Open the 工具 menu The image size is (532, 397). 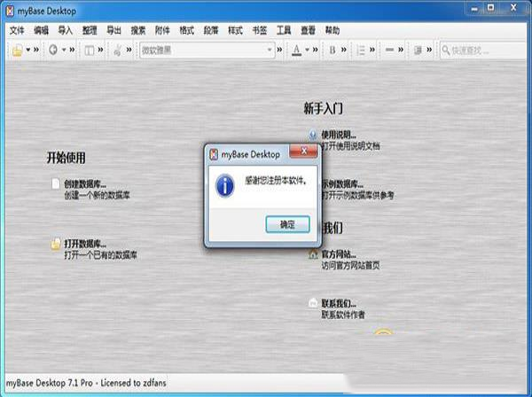283,30
